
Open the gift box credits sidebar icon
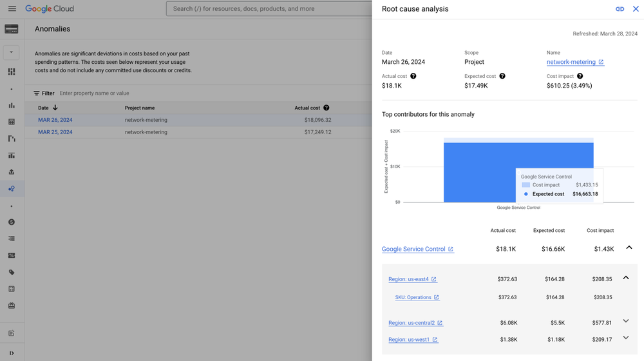click(12, 306)
